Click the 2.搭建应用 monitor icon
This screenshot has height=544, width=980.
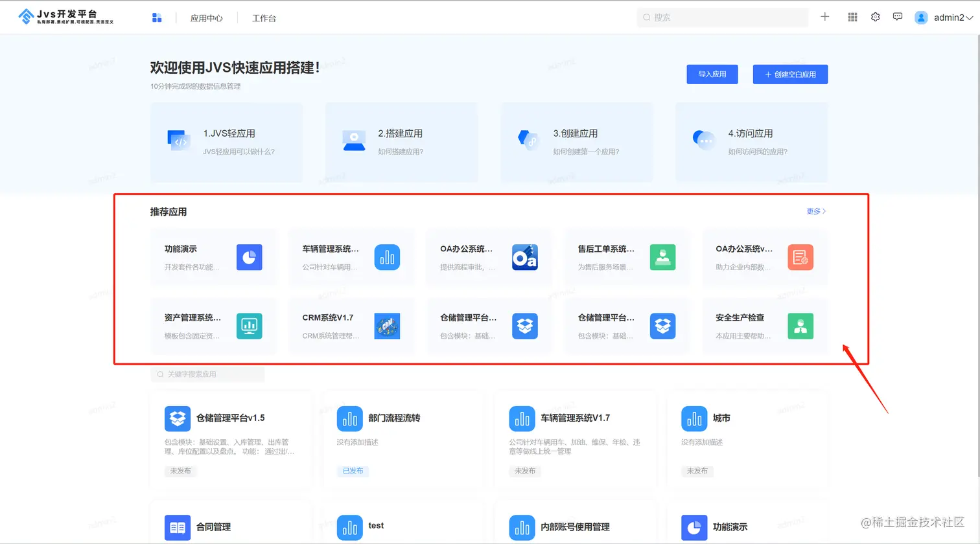pyautogui.click(x=354, y=141)
